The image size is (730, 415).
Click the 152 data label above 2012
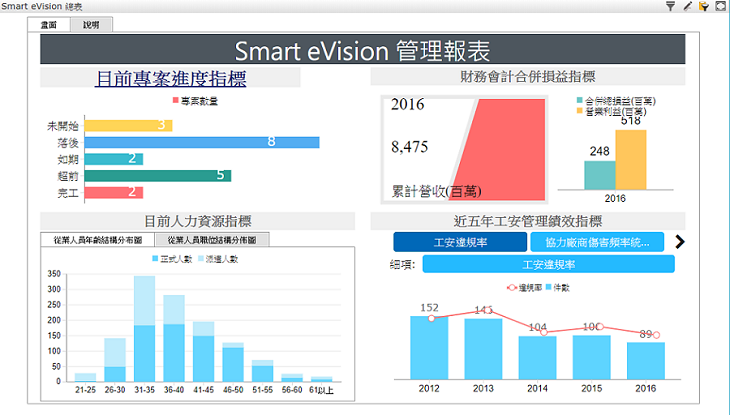point(429,307)
